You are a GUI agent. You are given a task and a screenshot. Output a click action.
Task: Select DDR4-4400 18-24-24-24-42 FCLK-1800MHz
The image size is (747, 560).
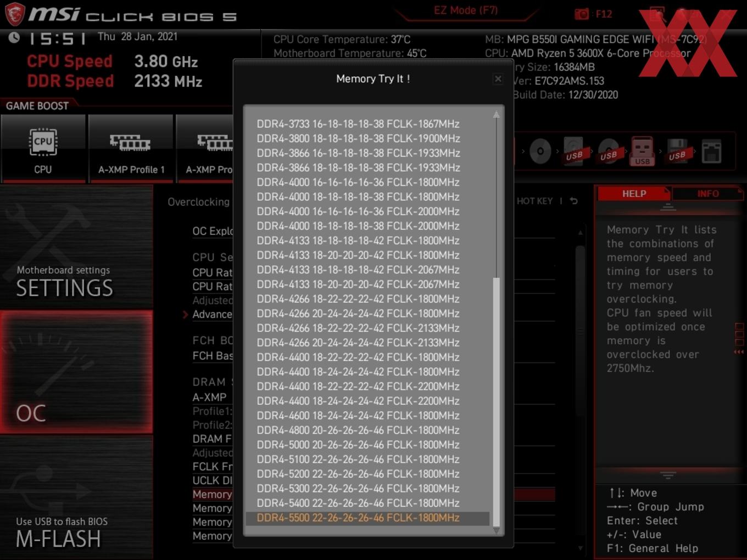(358, 372)
